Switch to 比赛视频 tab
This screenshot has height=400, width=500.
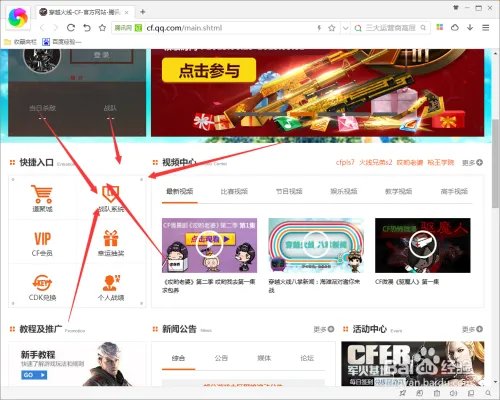234,191
